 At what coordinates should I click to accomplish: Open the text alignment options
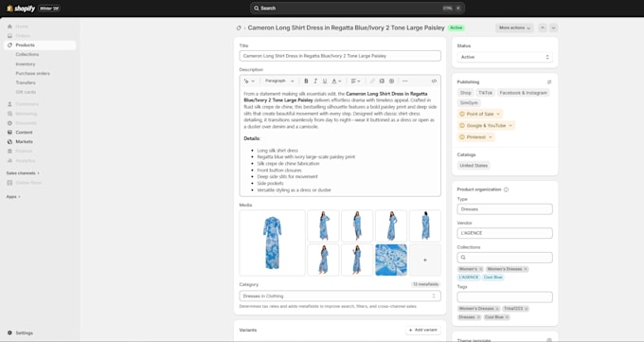[355, 81]
